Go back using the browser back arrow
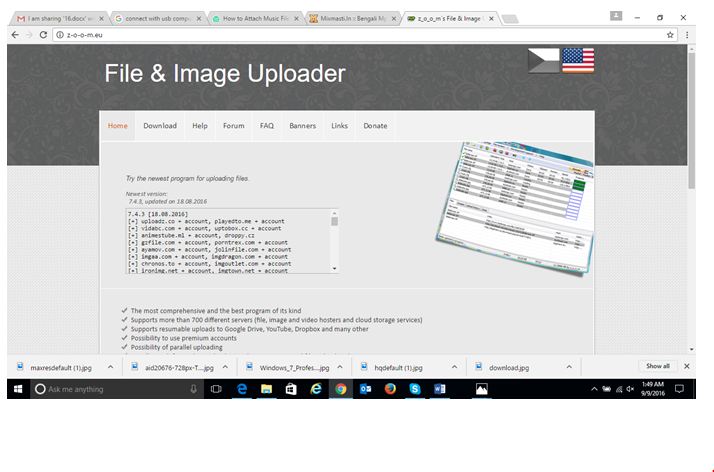Image resolution: width=714 pixels, height=472 pixels. [15, 35]
